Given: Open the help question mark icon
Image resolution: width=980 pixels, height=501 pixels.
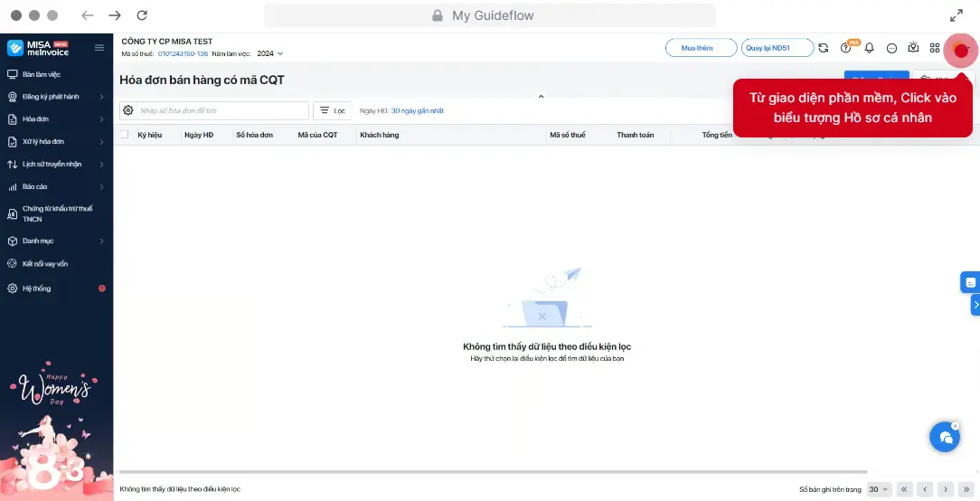Looking at the screenshot, I should [846, 48].
